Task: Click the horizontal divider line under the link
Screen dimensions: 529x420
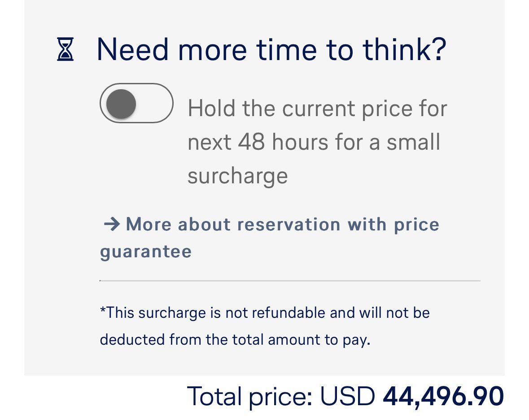Action: click(x=290, y=281)
